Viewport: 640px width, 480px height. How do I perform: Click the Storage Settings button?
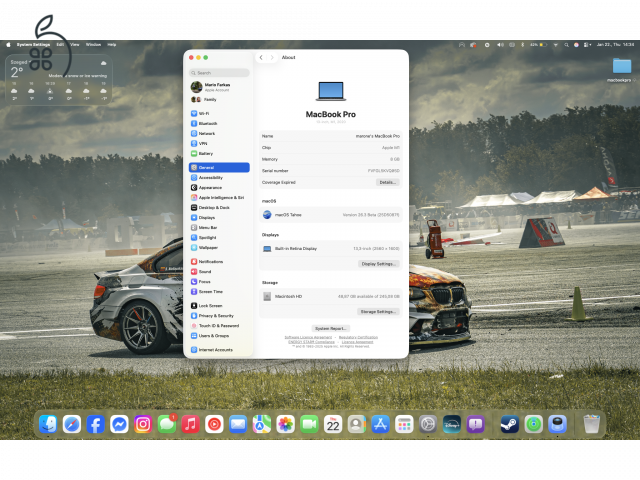pyautogui.click(x=378, y=311)
